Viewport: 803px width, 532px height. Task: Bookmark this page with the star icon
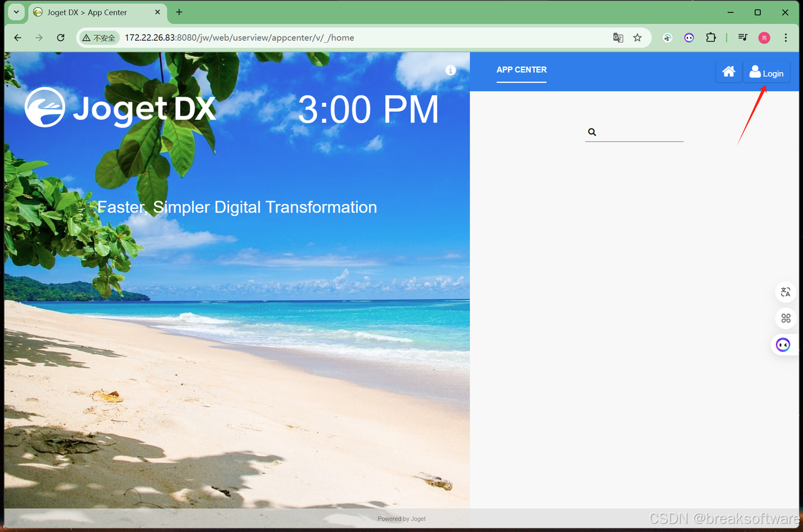coord(637,38)
